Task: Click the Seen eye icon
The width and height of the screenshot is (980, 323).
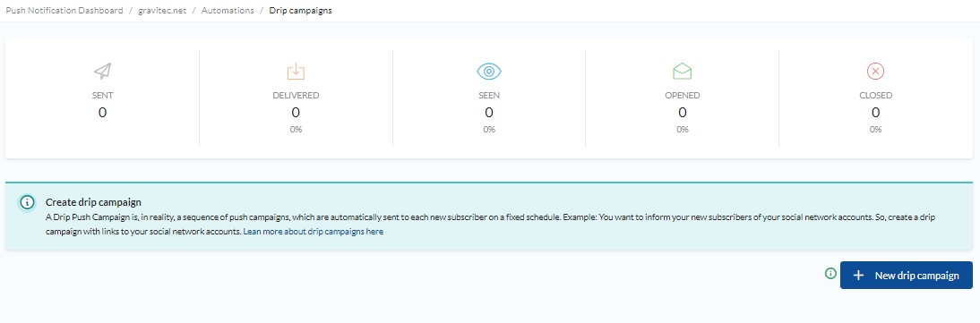Action: [x=489, y=72]
